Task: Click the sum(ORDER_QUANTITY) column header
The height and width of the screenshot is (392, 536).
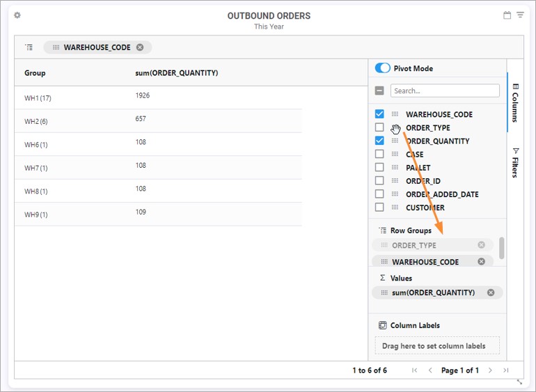Action: (177, 73)
